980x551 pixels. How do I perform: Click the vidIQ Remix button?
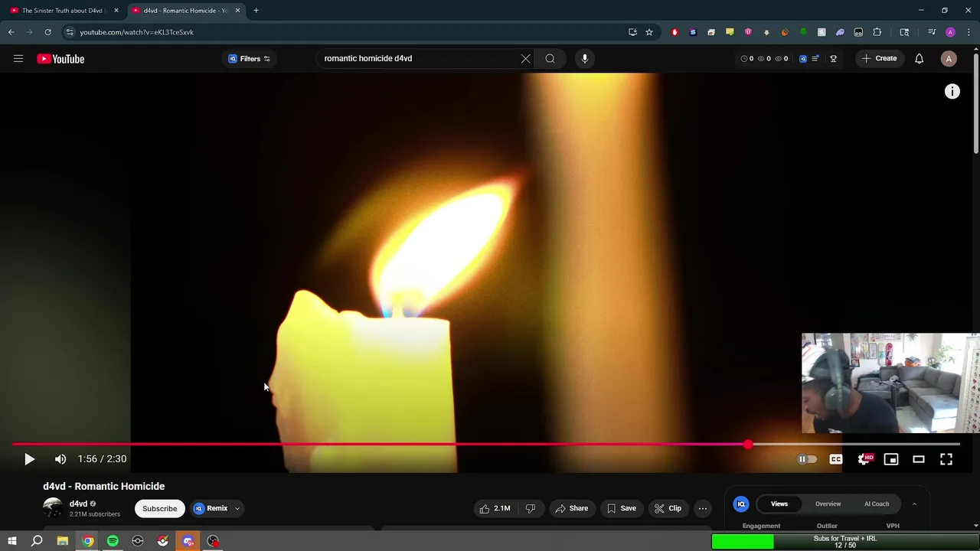[211, 508]
